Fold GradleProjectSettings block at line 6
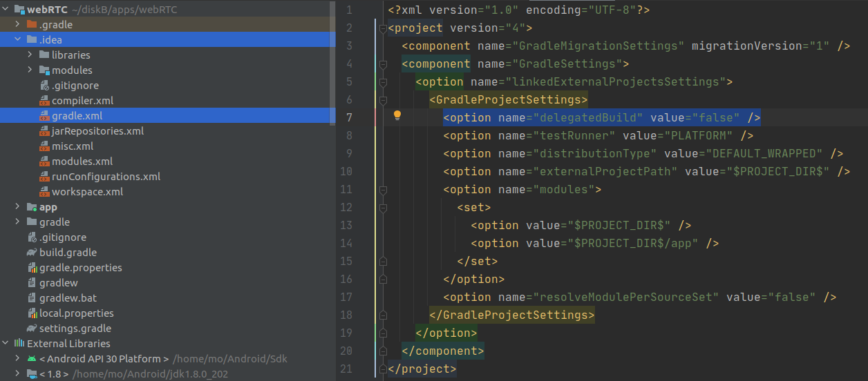The height and width of the screenshot is (381, 868). tap(382, 100)
